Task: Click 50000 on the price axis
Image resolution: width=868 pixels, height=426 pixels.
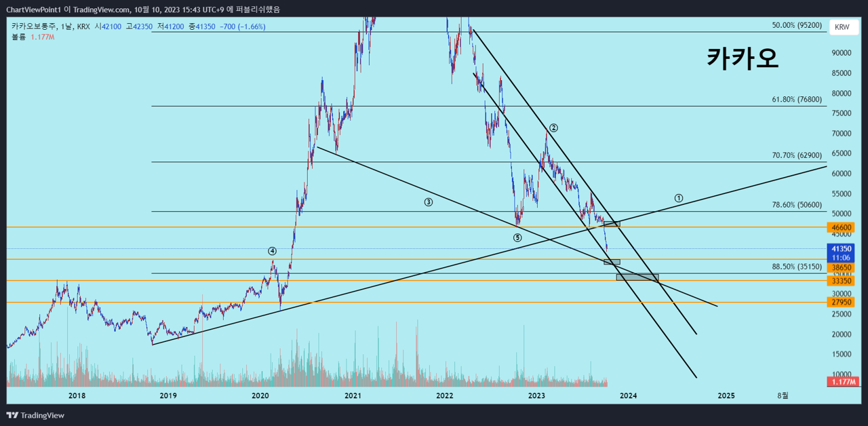Action: (x=842, y=214)
